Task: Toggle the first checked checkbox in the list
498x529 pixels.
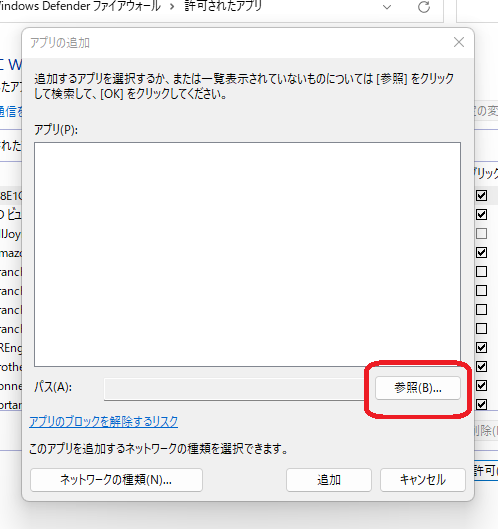Action: point(481,195)
